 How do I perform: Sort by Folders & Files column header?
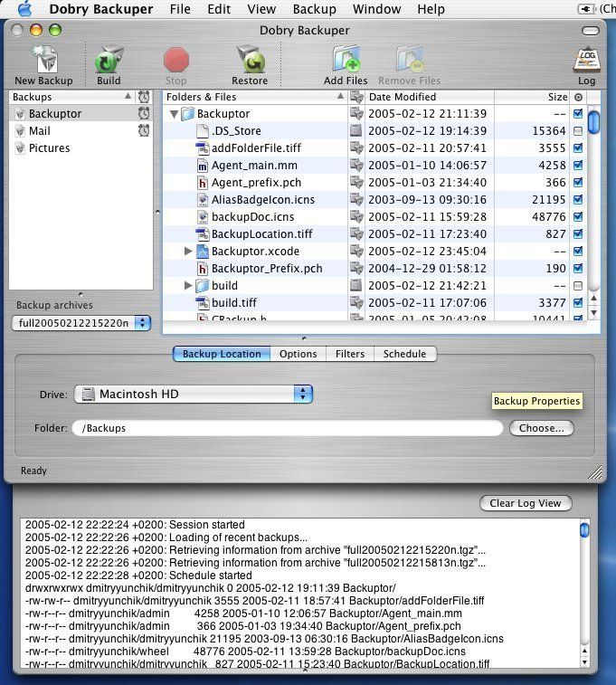pos(255,97)
